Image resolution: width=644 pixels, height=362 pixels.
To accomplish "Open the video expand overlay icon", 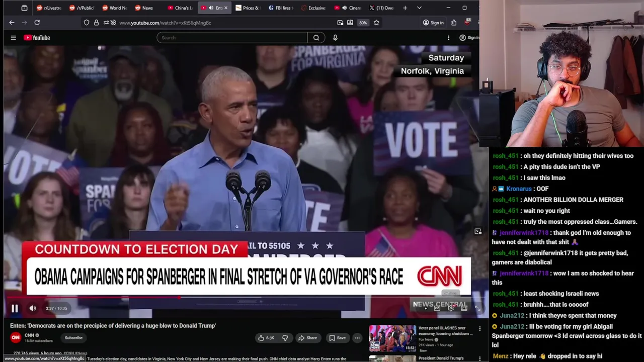I will [478, 232].
